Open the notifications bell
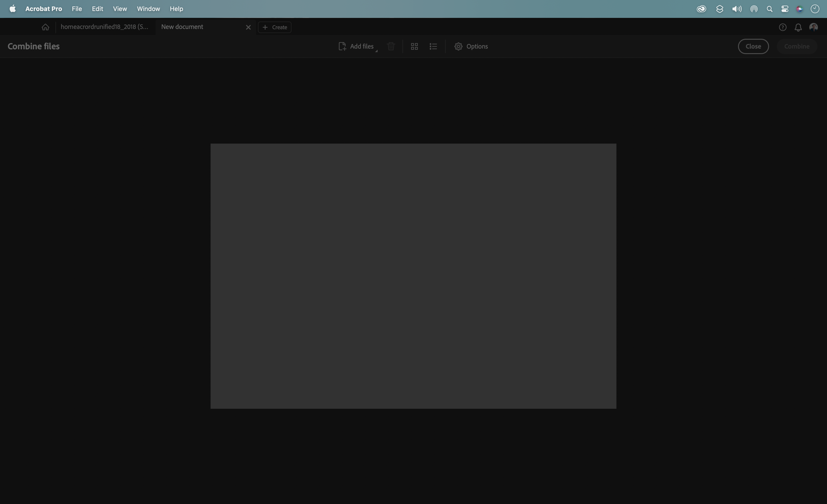 798,27
